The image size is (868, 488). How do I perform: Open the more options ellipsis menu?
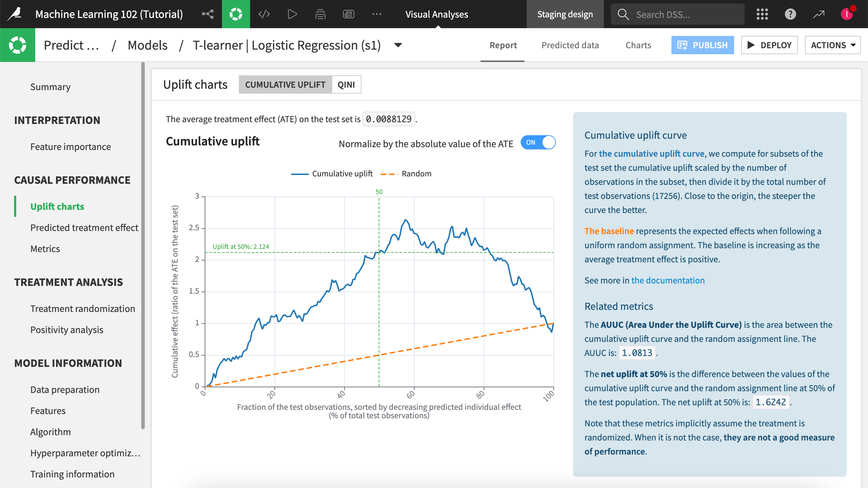tap(377, 14)
